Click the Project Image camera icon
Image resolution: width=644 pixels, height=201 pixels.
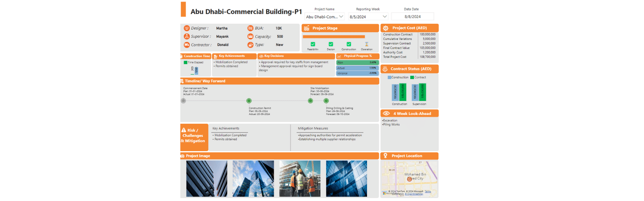click(x=182, y=156)
